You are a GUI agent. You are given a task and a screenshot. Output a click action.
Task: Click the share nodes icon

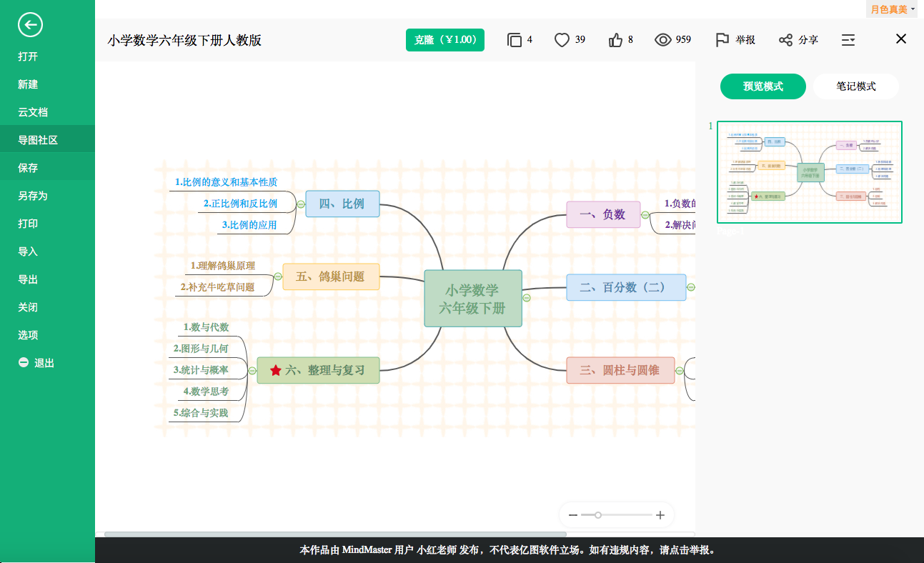[785, 40]
